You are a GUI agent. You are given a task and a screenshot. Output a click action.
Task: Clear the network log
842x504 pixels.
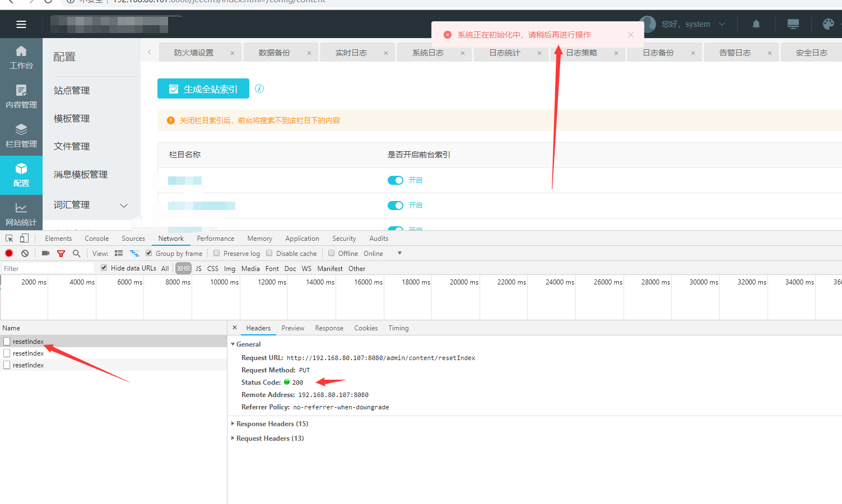(25, 254)
